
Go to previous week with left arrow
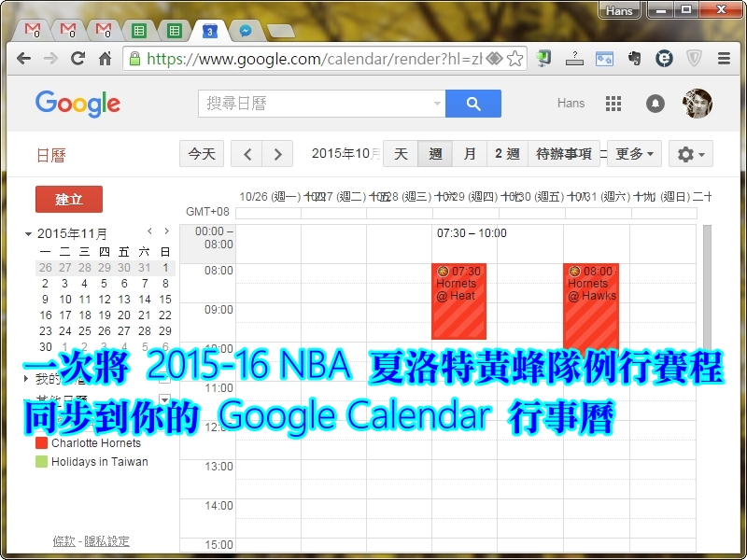[x=247, y=154]
